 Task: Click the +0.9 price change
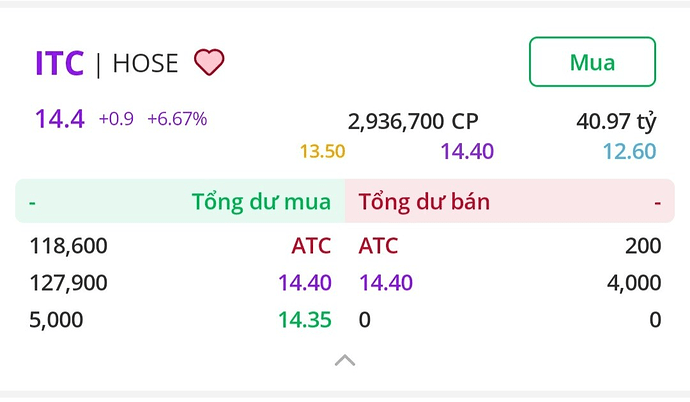click(x=116, y=119)
